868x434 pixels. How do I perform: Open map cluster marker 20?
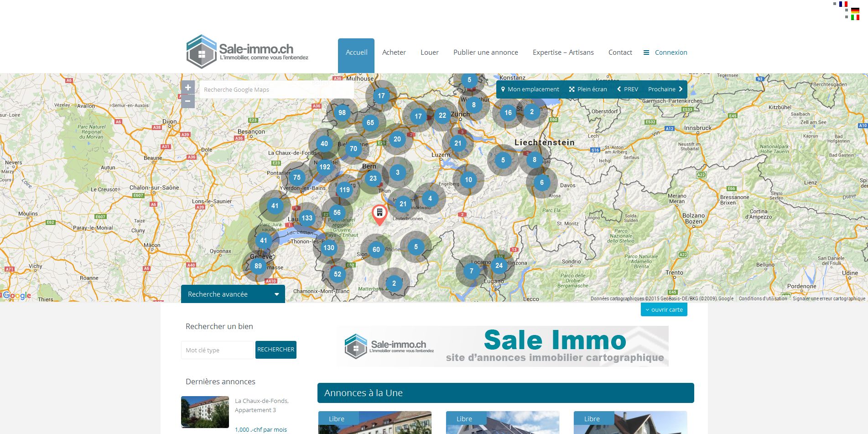tap(397, 139)
